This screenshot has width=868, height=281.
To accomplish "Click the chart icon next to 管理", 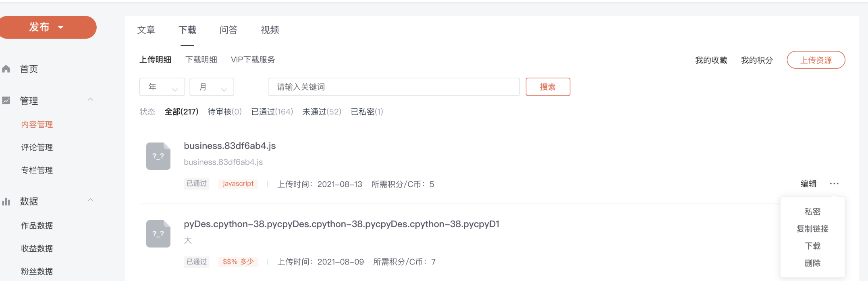I will [x=6, y=101].
